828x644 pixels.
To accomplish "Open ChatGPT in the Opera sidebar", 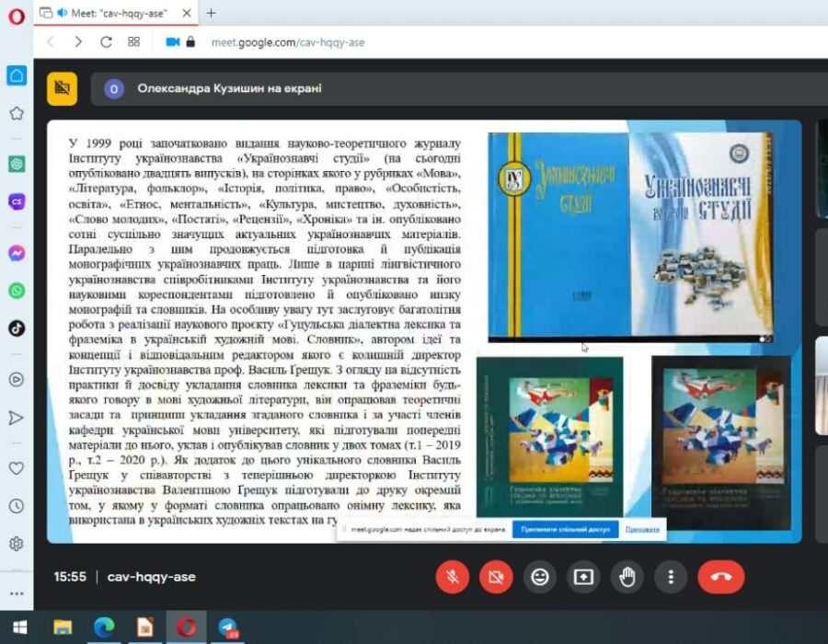I will [17, 164].
